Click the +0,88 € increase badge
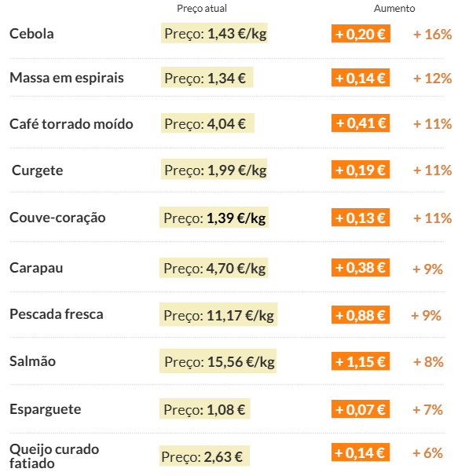 tap(361, 315)
